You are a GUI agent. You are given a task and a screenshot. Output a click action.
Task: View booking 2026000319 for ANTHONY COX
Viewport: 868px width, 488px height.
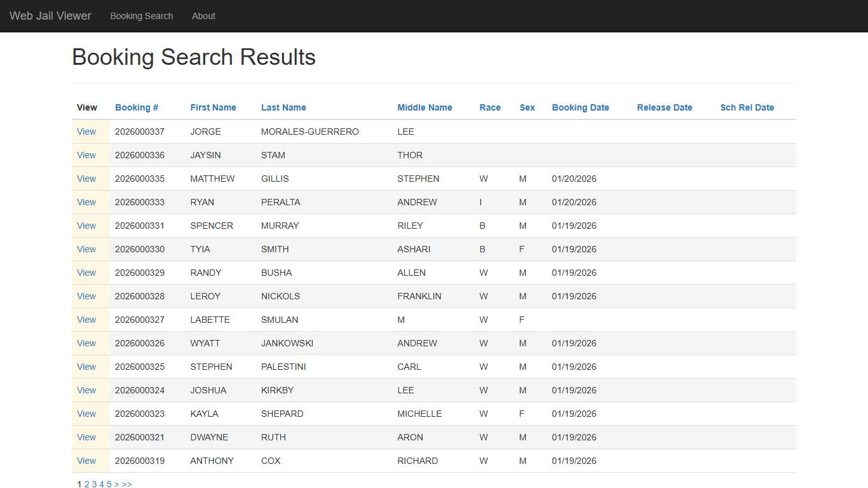[x=86, y=461]
